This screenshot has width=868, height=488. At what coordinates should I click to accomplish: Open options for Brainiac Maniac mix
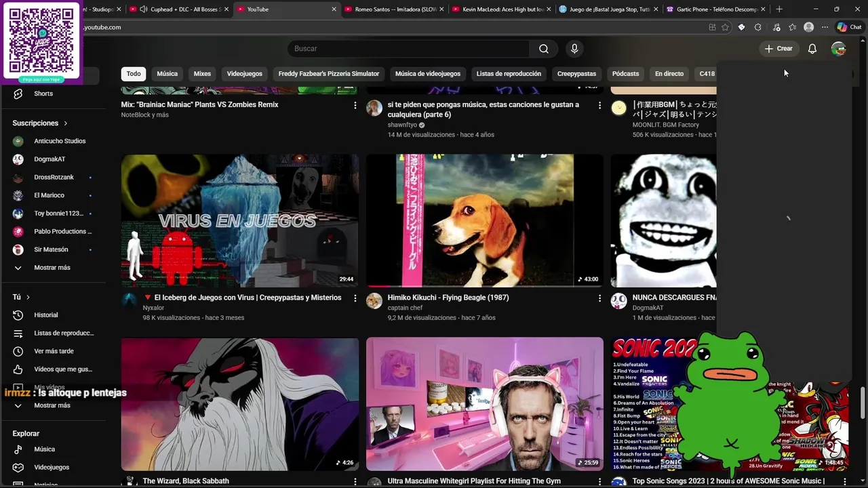point(355,105)
